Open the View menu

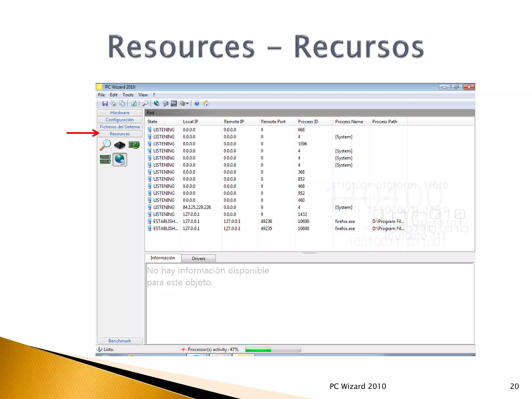click(143, 95)
